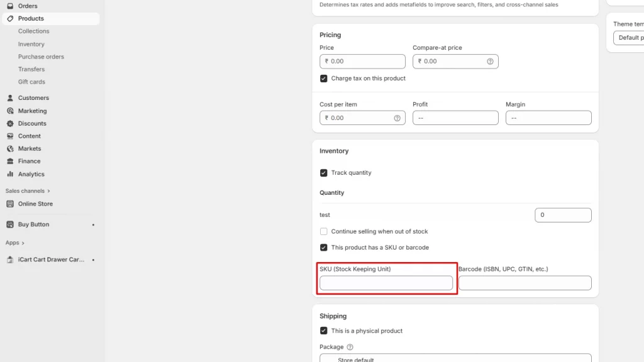
Task: Click the SKU (Stock Keeping Unit) field
Action: (386, 283)
